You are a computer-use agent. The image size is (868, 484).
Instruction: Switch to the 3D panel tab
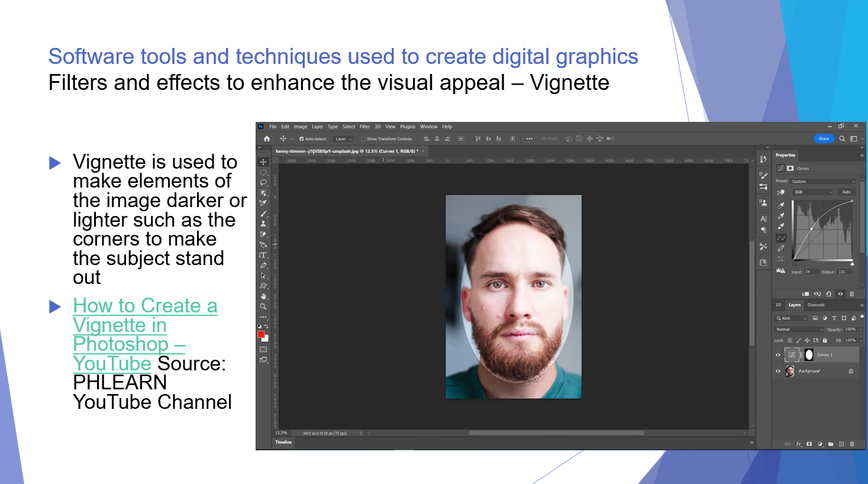(x=778, y=305)
